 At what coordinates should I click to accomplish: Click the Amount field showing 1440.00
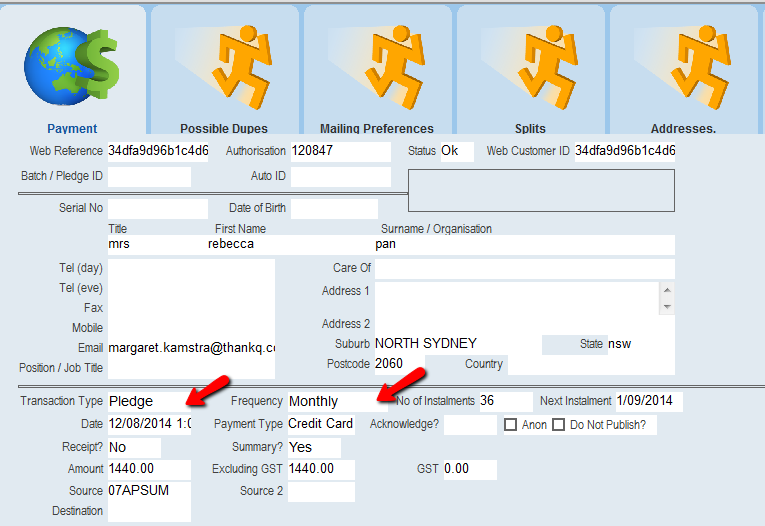[x=148, y=469]
